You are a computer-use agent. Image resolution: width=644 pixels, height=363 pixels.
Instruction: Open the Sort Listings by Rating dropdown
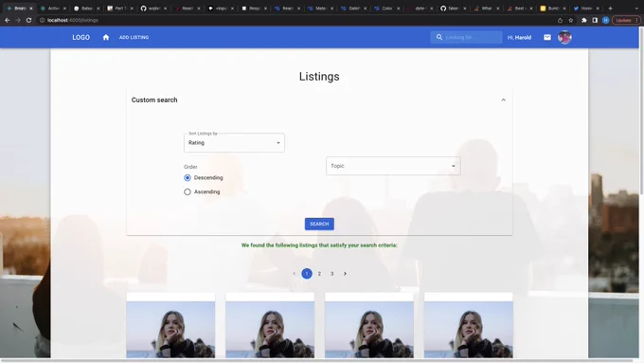coord(234,143)
